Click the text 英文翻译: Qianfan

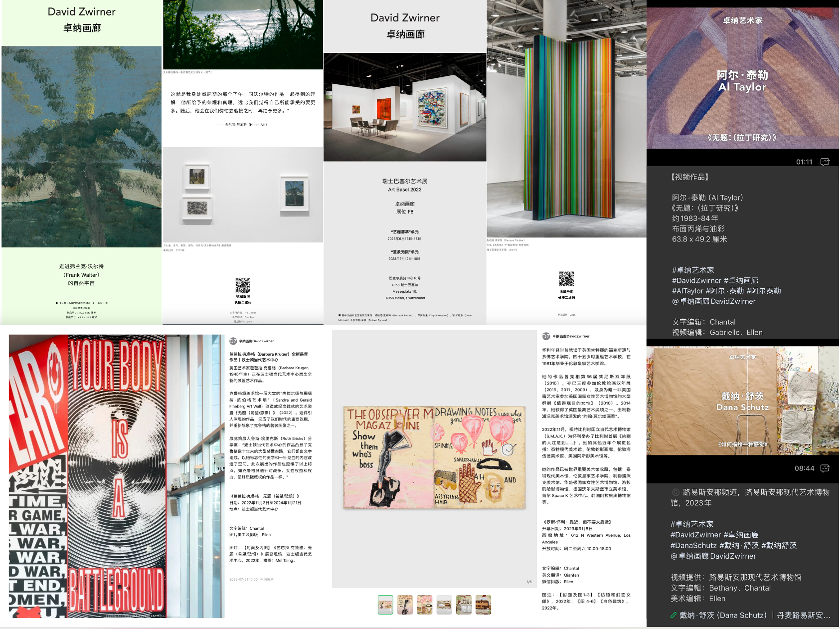[560, 575]
